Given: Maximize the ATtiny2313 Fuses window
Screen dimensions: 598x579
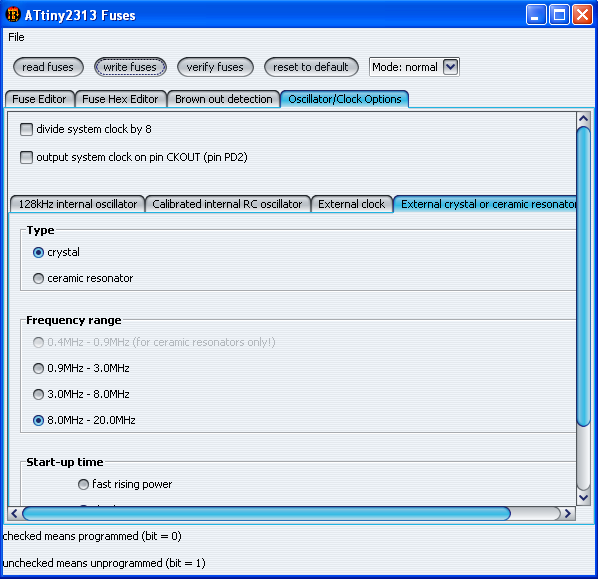Looking at the screenshot, I should [559, 15].
